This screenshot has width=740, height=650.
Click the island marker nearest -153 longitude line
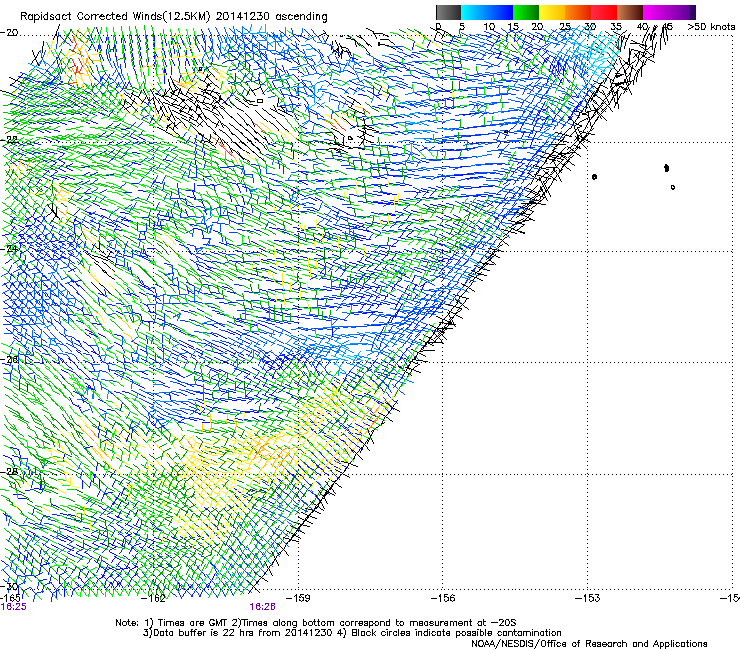click(x=594, y=177)
